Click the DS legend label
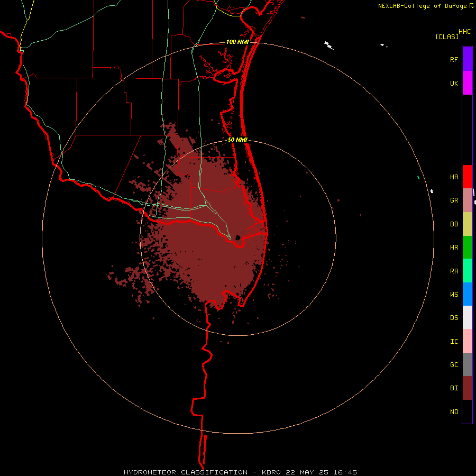The height and width of the screenshot is (476, 476). click(x=454, y=318)
